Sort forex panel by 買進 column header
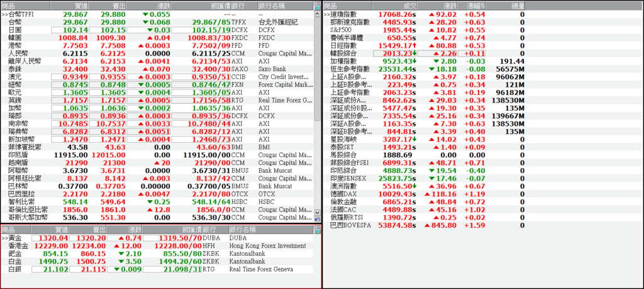 click(69, 5)
